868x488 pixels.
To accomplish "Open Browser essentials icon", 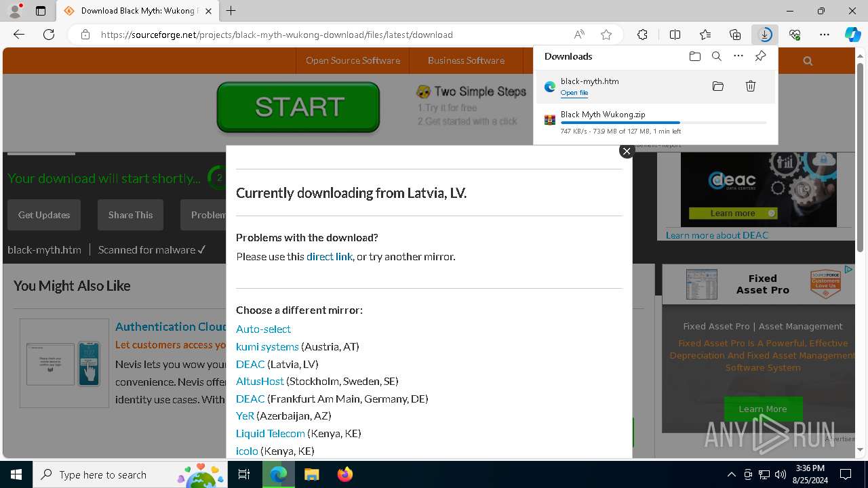I will point(795,35).
